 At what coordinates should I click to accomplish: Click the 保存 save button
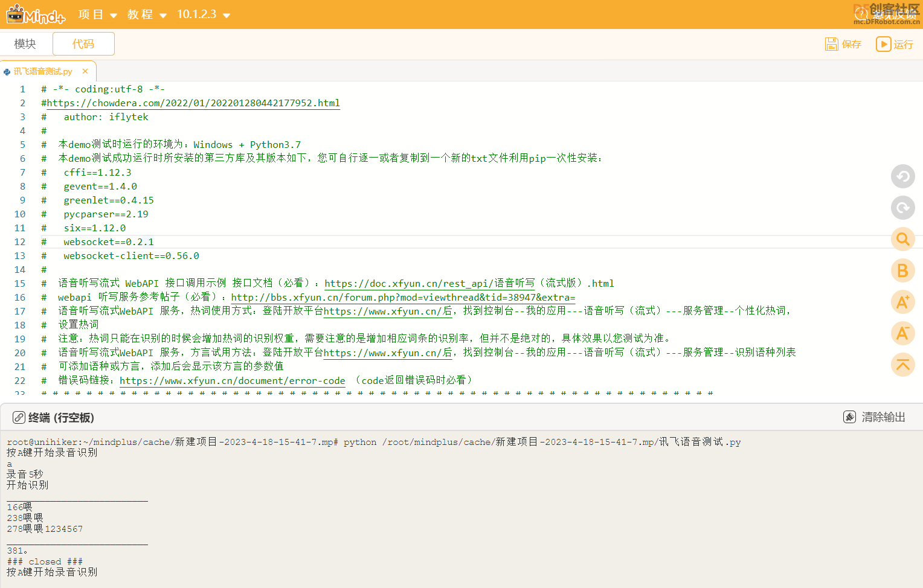point(843,44)
